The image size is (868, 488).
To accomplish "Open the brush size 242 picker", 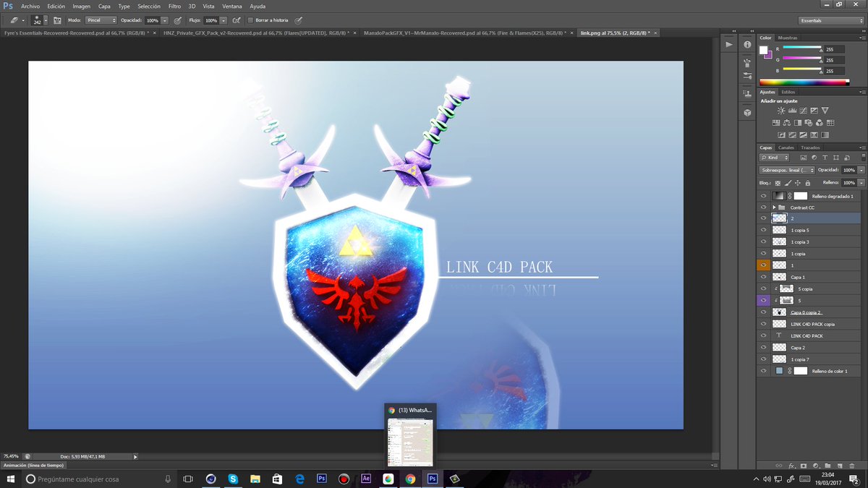I will pos(40,20).
